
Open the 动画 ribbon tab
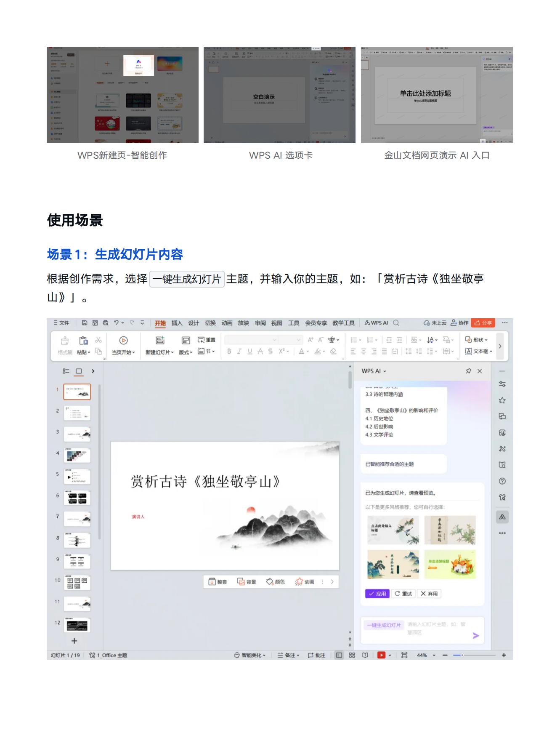[227, 323]
